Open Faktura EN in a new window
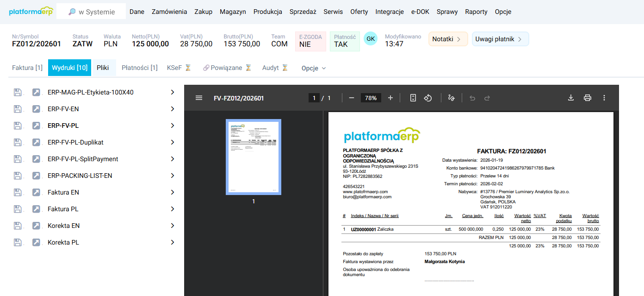Viewport: 644px width, 296px height. (x=37, y=192)
